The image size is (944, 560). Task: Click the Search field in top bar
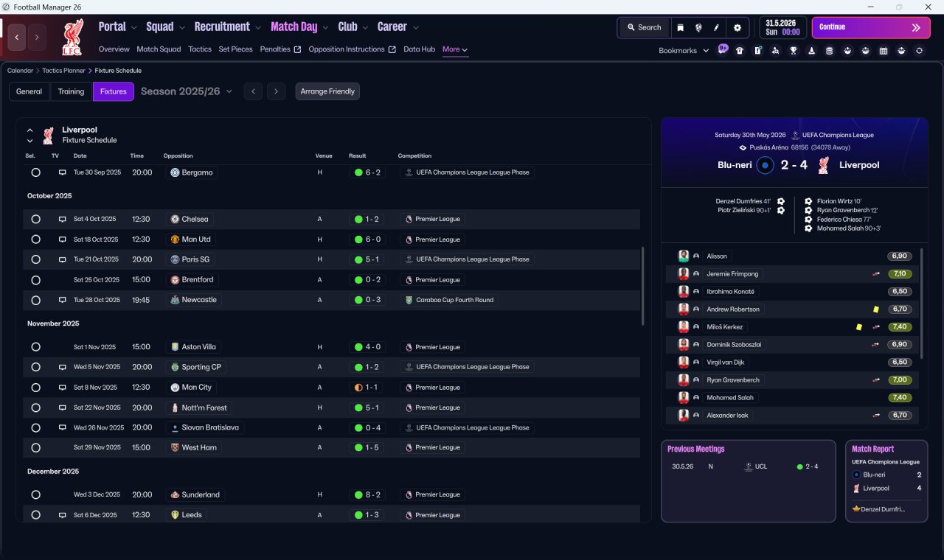point(644,27)
